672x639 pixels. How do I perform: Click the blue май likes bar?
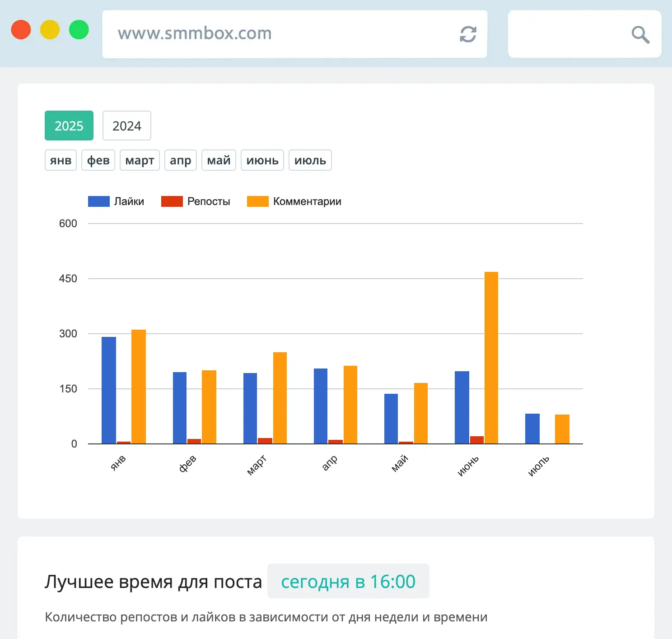click(391, 419)
